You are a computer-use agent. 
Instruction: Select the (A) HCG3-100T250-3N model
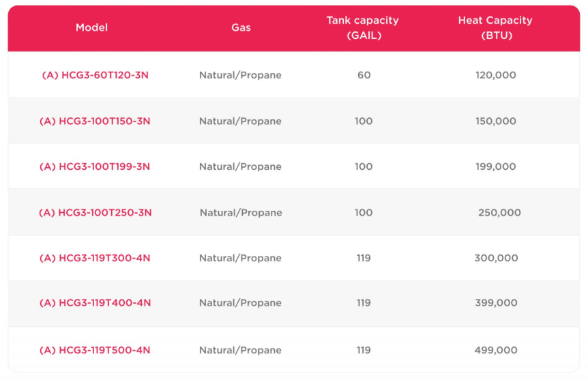pos(95,212)
